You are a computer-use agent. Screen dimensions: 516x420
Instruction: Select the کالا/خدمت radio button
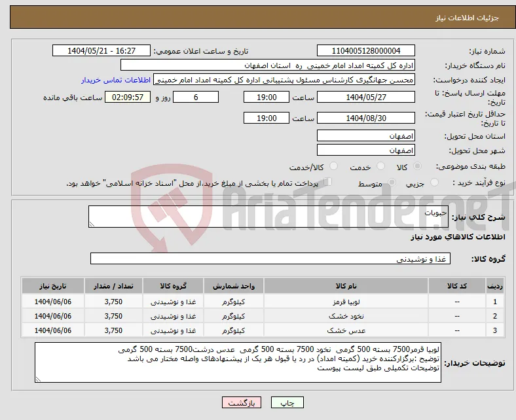(333, 166)
